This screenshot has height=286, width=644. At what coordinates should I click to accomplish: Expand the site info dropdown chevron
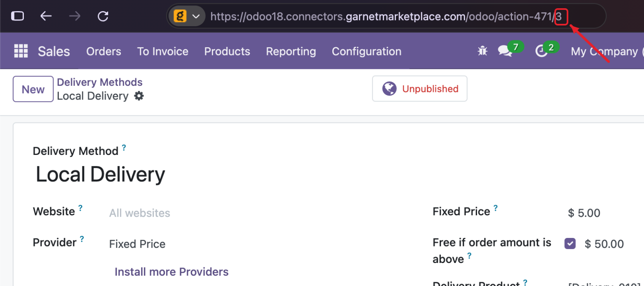[196, 16]
